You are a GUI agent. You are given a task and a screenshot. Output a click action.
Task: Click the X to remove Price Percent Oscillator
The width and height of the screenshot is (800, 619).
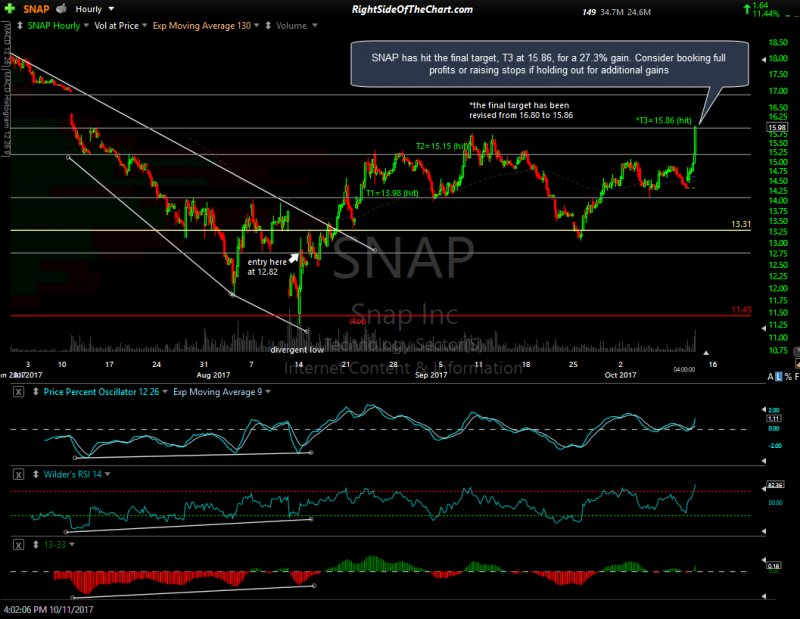pyautogui.click(x=18, y=392)
